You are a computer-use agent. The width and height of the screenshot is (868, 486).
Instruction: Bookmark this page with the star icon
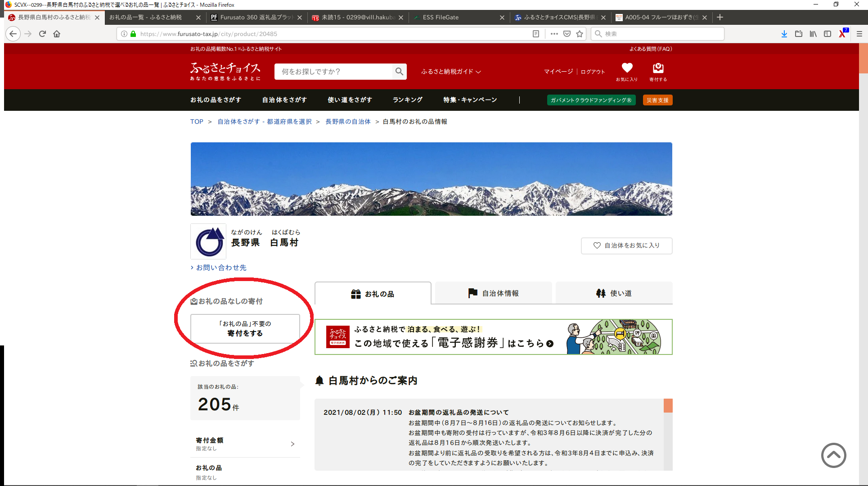click(x=580, y=34)
